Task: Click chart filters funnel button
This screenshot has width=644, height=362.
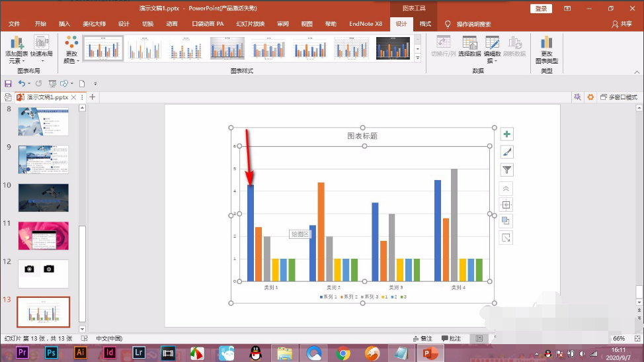Action: pyautogui.click(x=507, y=169)
